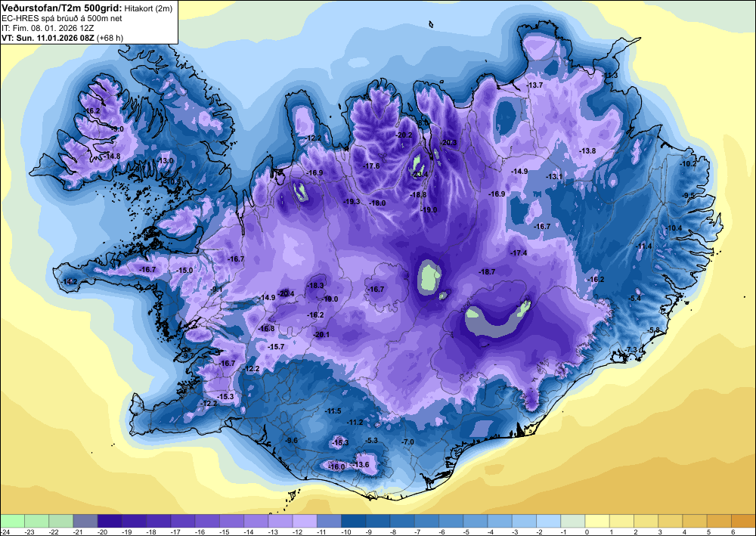Click the -20.4 temperature label

286,293
